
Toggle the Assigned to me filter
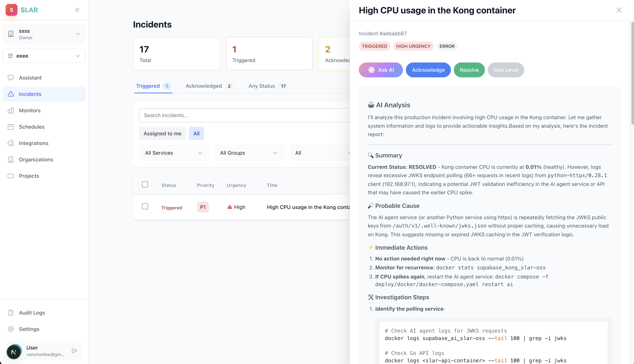tap(162, 133)
